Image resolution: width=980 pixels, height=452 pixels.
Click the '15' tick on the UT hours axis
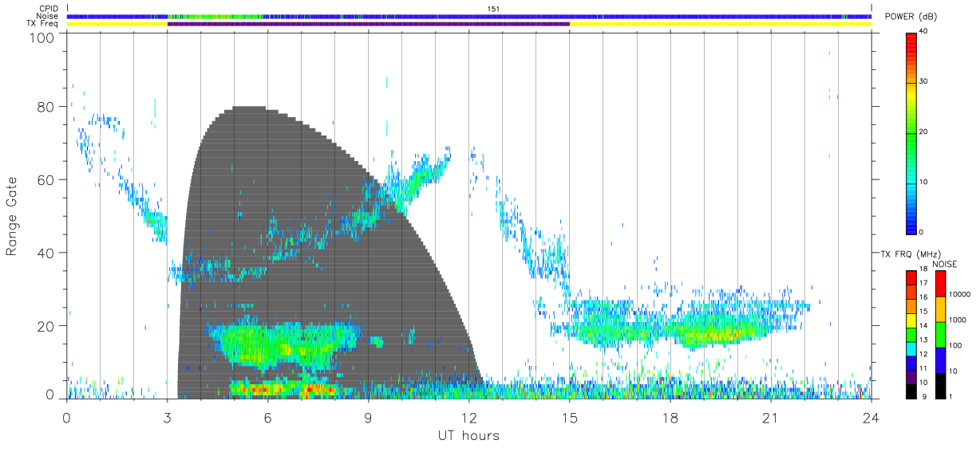click(570, 417)
